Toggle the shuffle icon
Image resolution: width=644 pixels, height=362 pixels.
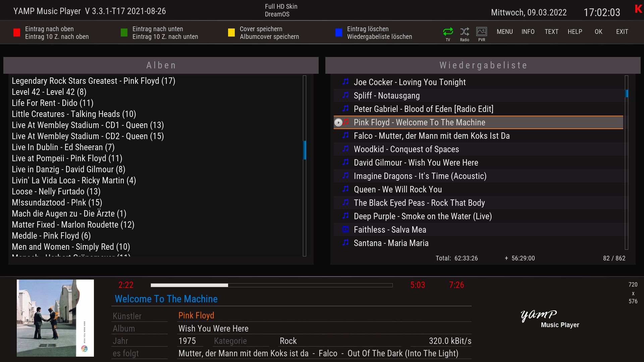pos(465,32)
